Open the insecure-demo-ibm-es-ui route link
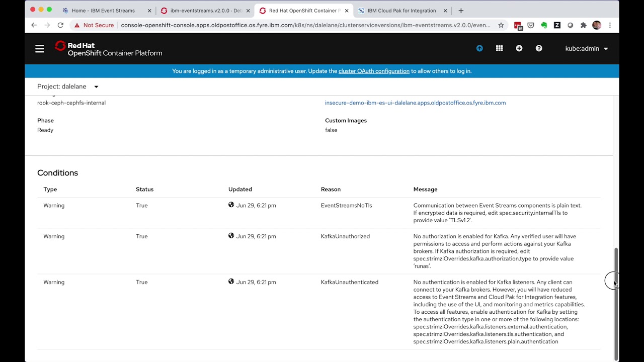 [415, 103]
